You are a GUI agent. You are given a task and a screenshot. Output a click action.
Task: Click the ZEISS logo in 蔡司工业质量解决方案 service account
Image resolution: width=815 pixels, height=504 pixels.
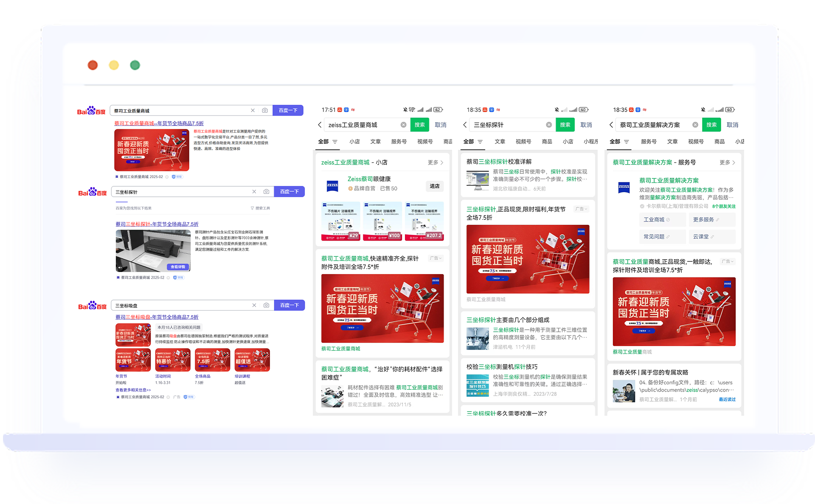tap(624, 187)
